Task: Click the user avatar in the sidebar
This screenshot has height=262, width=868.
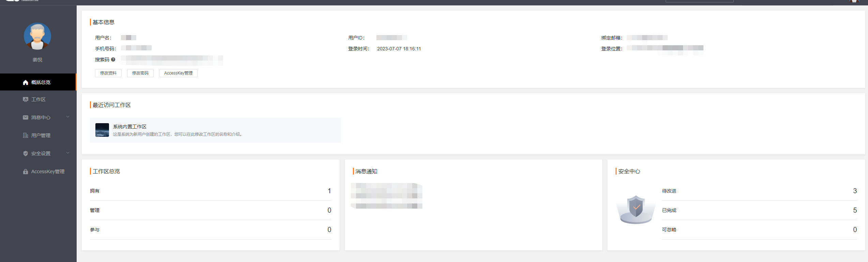Action: coord(37,36)
